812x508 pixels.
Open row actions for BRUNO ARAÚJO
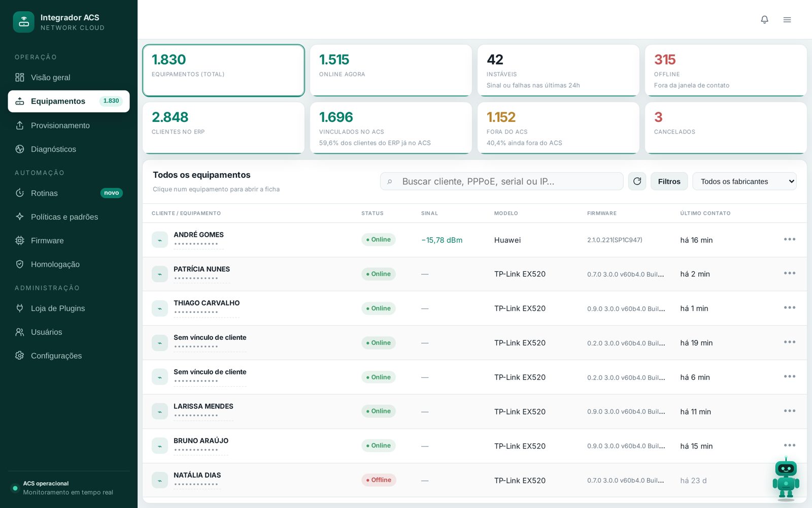[x=790, y=446]
